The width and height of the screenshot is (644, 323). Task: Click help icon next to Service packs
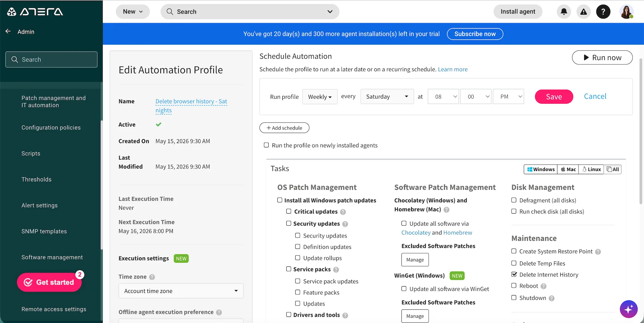tap(336, 269)
